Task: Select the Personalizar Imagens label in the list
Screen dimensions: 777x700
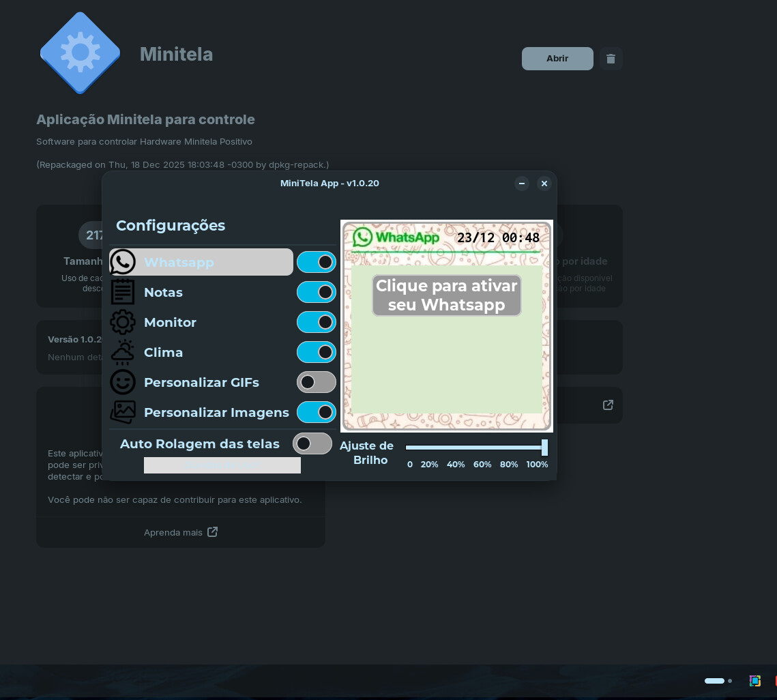Action: pyautogui.click(x=216, y=412)
